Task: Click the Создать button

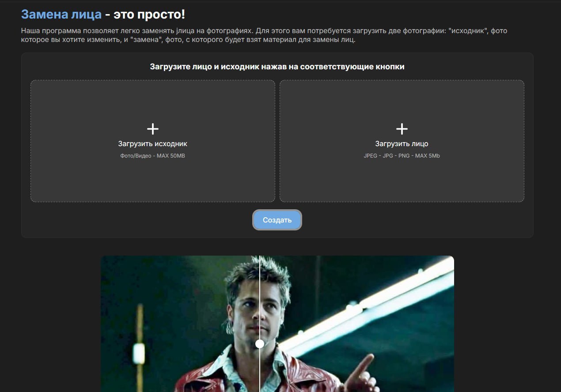Action: pyautogui.click(x=277, y=220)
